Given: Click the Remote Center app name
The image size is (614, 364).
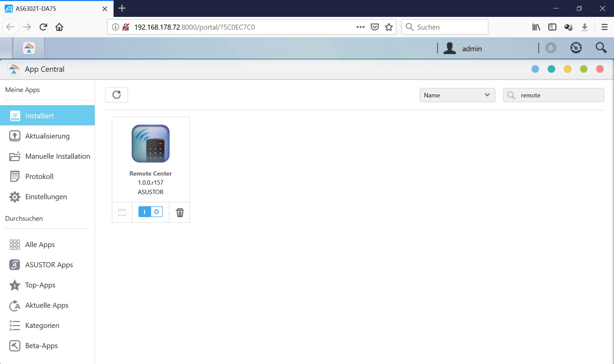Looking at the screenshot, I should (x=151, y=174).
